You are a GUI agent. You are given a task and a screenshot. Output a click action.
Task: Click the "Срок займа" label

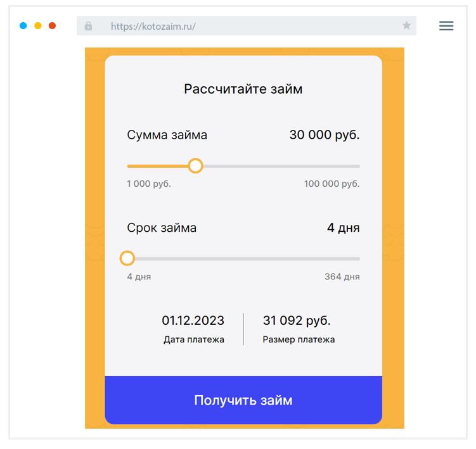tap(162, 228)
